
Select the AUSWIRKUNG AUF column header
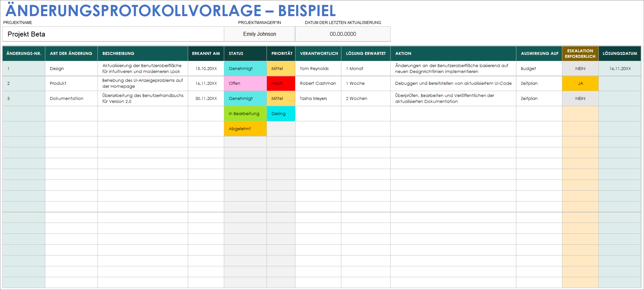pos(539,54)
